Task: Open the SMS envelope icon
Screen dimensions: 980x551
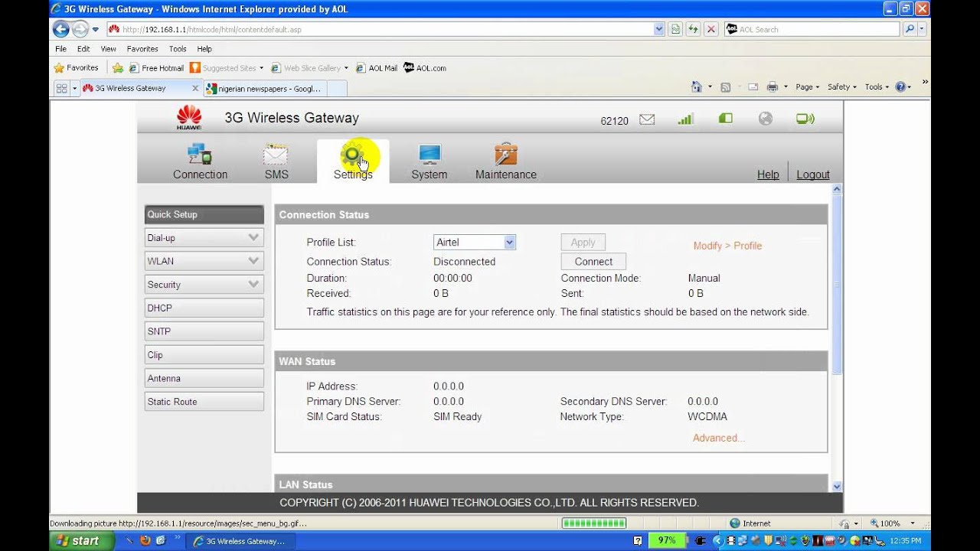Action: coord(276,154)
